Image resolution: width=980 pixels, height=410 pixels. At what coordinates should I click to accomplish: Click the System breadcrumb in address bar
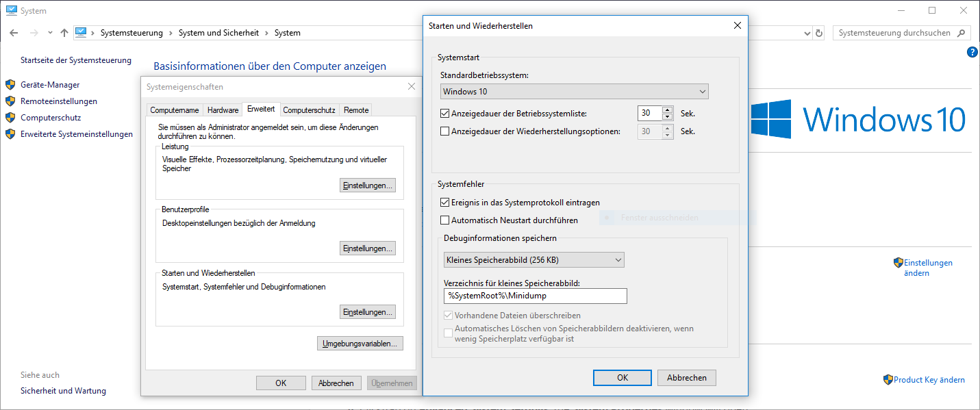(x=288, y=33)
